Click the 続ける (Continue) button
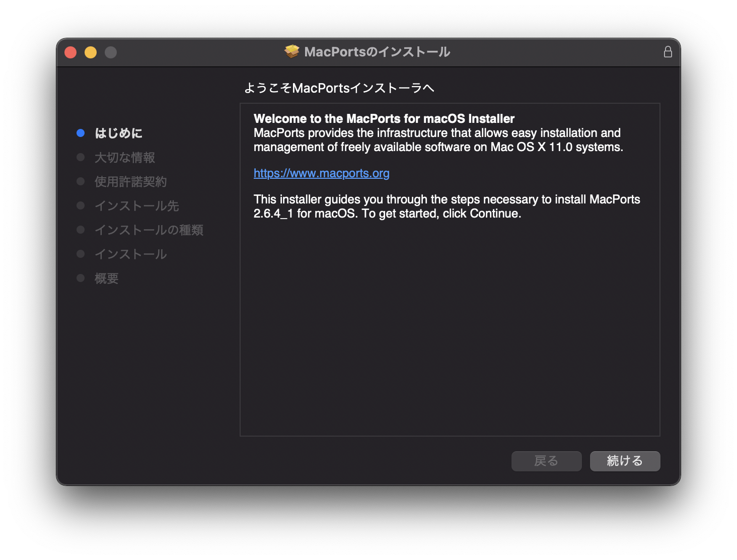This screenshot has height=560, width=737. click(x=625, y=461)
